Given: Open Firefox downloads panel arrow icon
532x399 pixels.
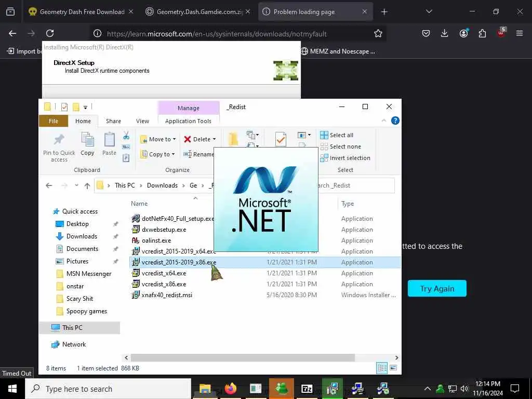Looking at the screenshot, I should pyautogui.click(x=445, y=33).
